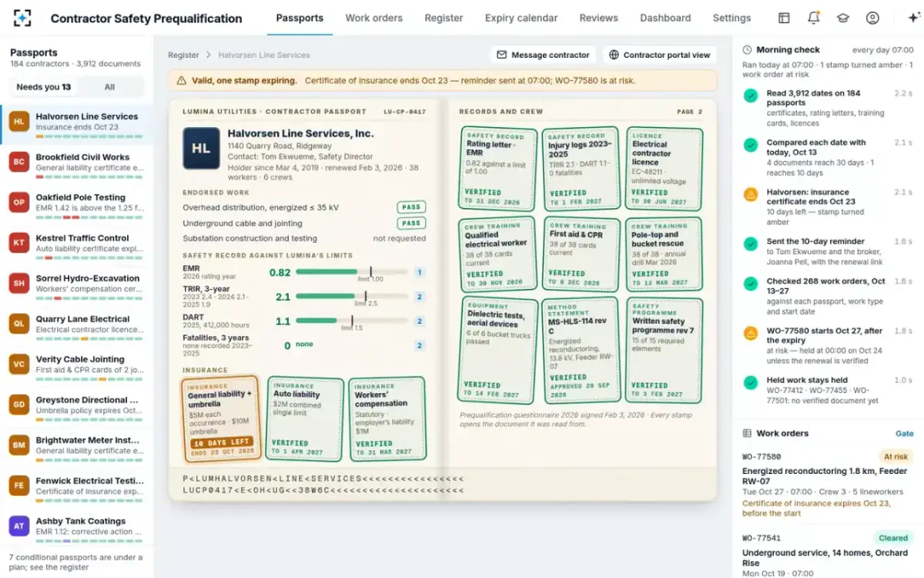The image size is (924, 578).
Task: Click the EMR source count badge 1
Action: 420,272
